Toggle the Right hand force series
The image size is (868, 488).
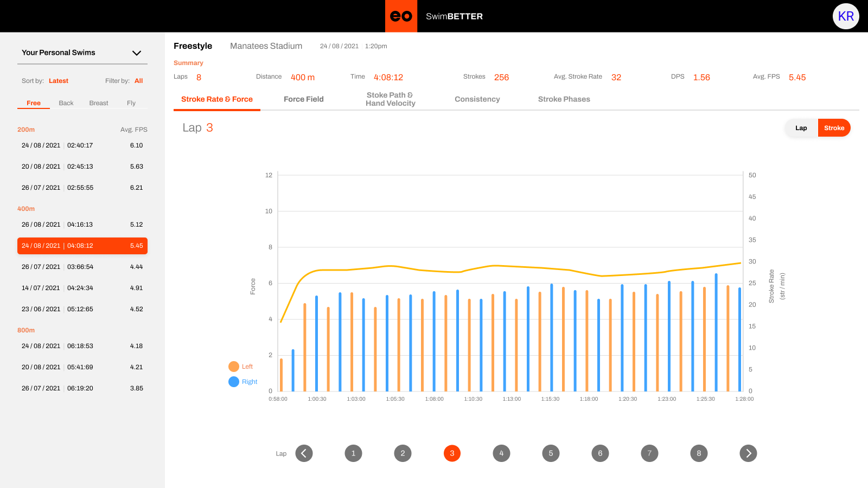point(234,382)
